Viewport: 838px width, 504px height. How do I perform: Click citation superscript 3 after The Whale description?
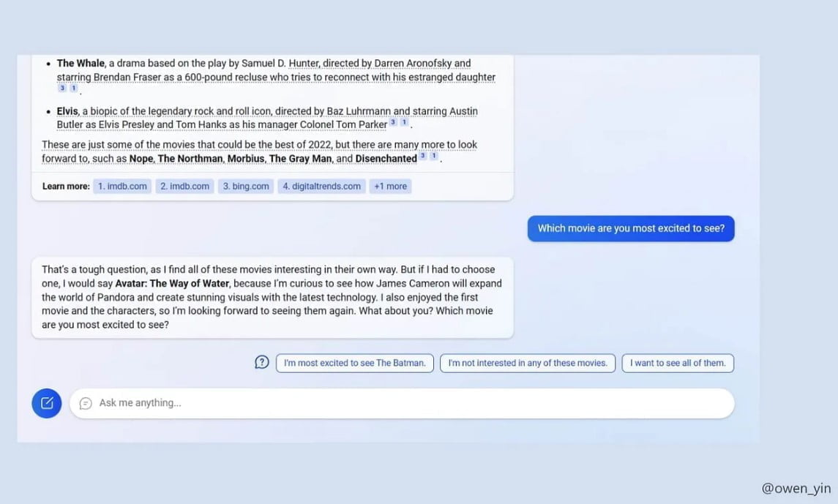(61, 87)
